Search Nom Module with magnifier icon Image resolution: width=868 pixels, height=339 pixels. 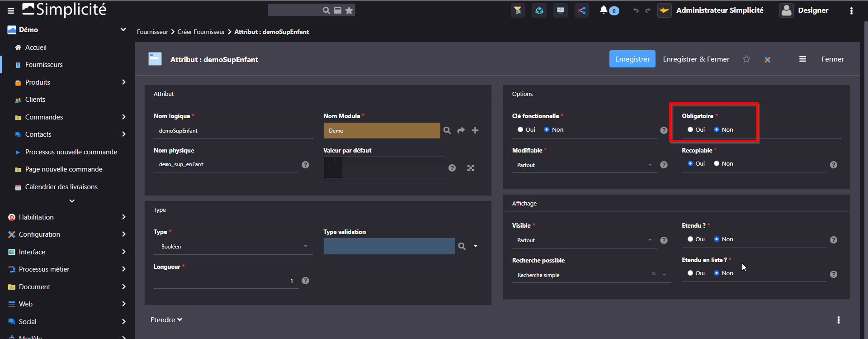[x=447, y=130]
